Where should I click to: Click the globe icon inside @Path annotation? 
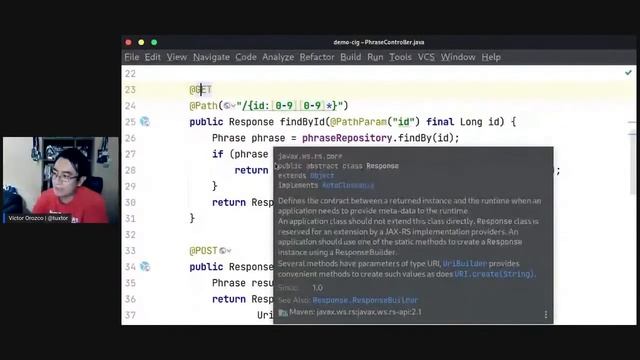point(227,106)
